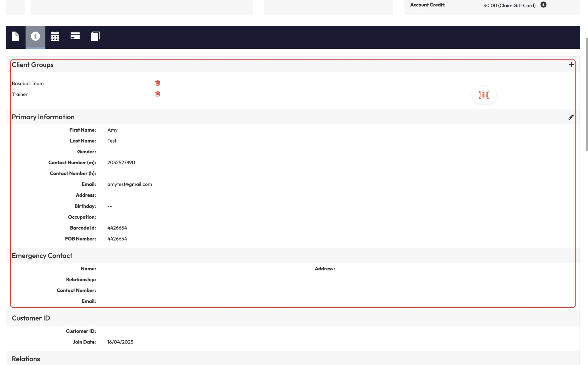Click the Account Credit info icon
Viewport: 588px width, 365px height.
pos(543,5)
